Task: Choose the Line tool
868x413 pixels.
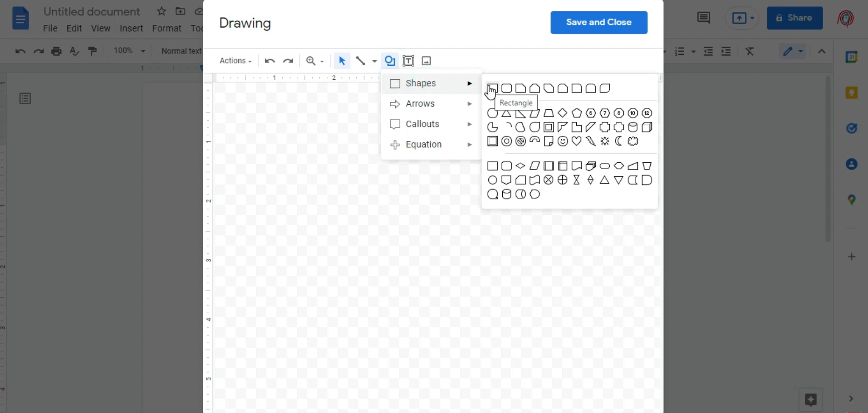Action: coord(361,61)
